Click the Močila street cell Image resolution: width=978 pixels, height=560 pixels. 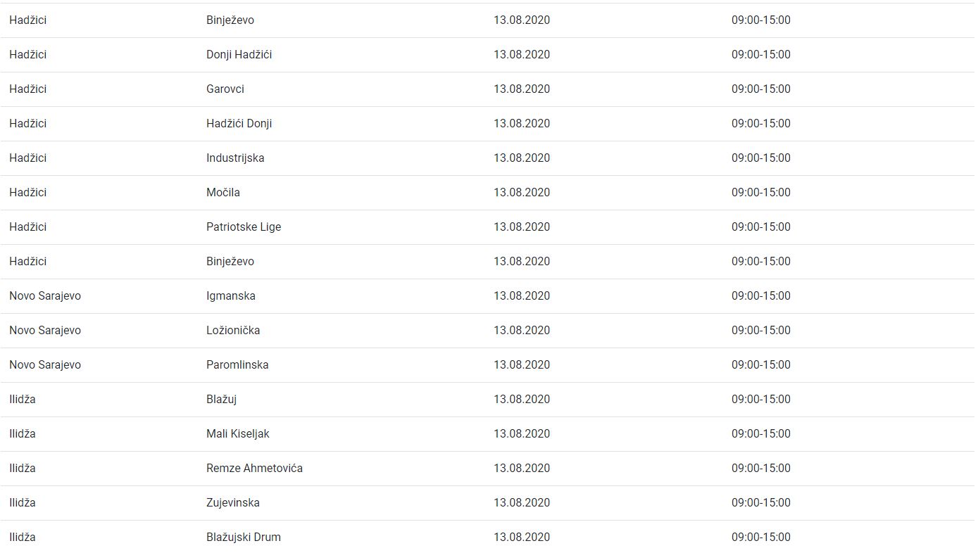click(222, 193)
